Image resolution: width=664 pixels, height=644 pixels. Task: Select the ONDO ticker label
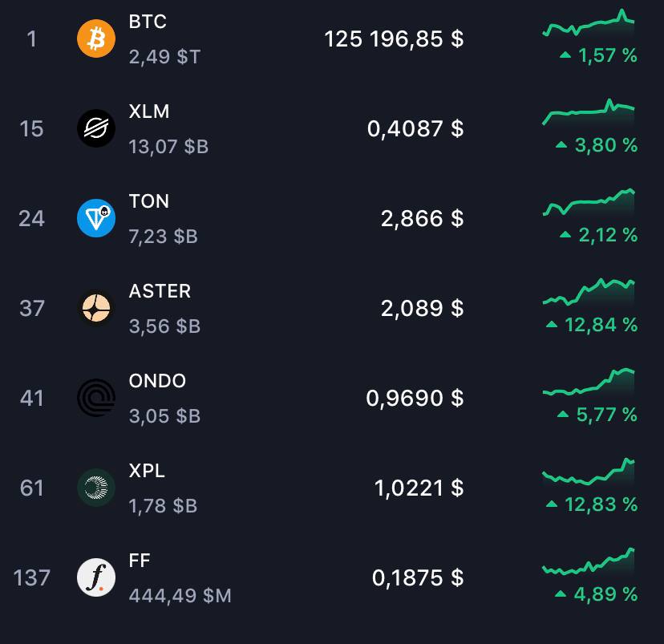tap(157, 381)
